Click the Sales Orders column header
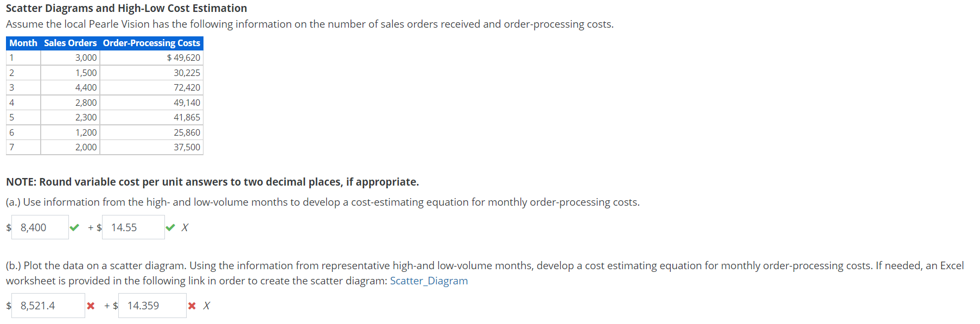Image resolution: width=980 pixels, height=324 pixels. [70, 43]
